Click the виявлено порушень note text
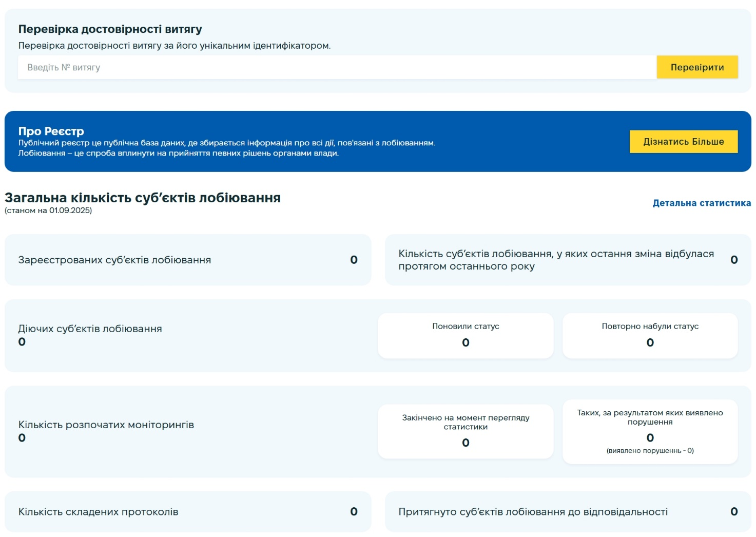The image size is (756, 537). point(650,451)
